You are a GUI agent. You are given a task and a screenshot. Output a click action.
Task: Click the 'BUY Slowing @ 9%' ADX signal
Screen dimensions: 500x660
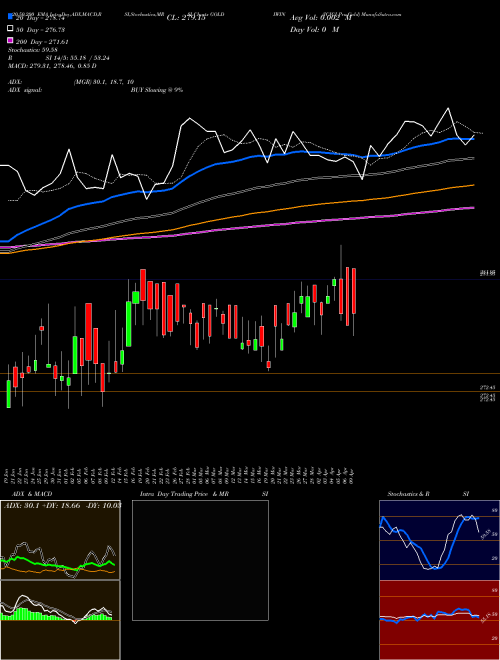(157, 90)
